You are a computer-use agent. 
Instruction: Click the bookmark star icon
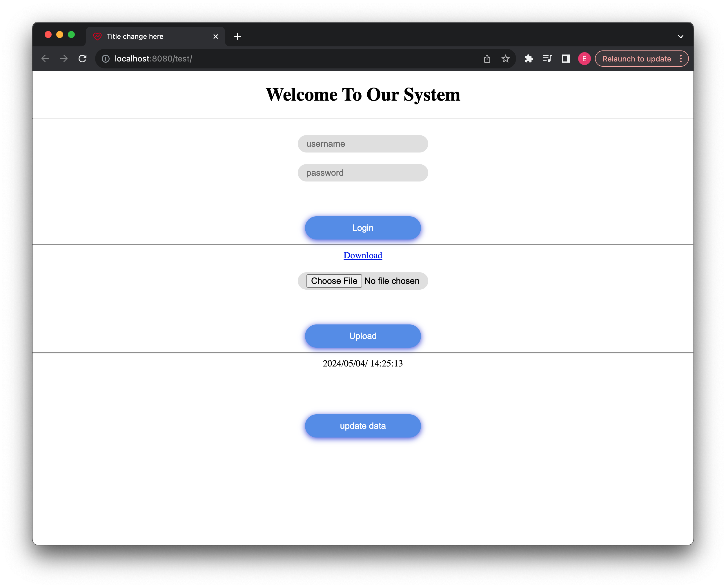[506, 58]
